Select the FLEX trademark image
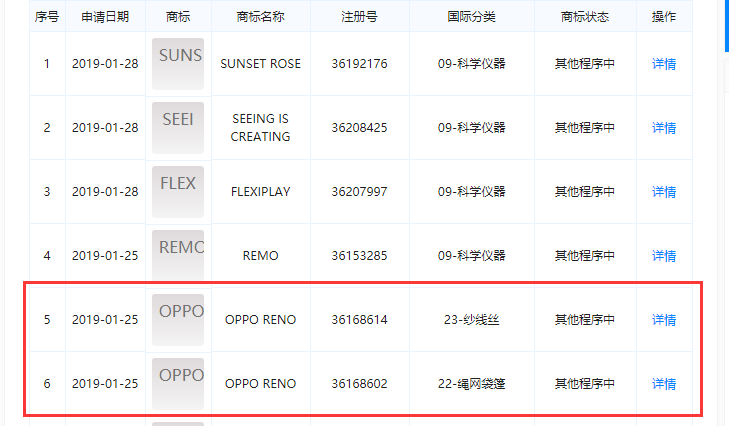This screenshot has width=729, height=426. (x=178, y=192)
